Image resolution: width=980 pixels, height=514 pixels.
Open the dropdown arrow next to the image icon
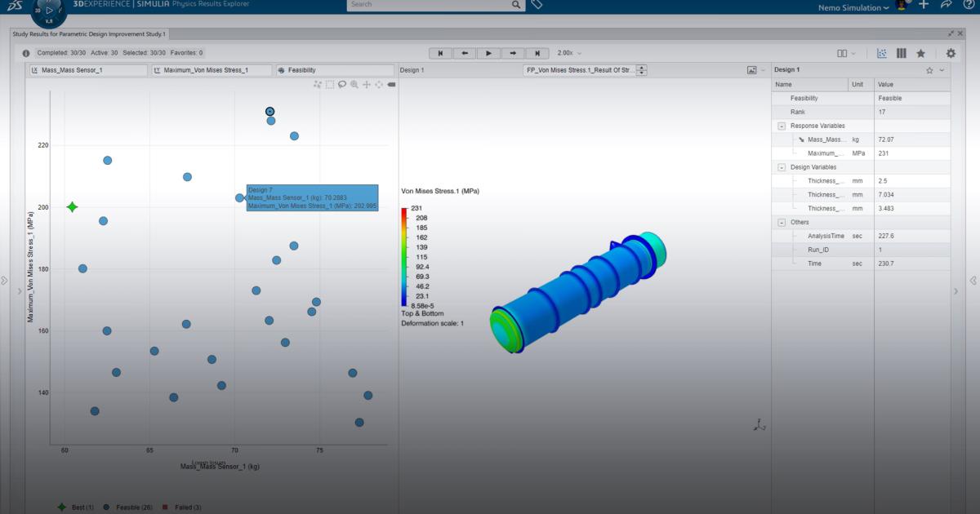pos(762,70)
